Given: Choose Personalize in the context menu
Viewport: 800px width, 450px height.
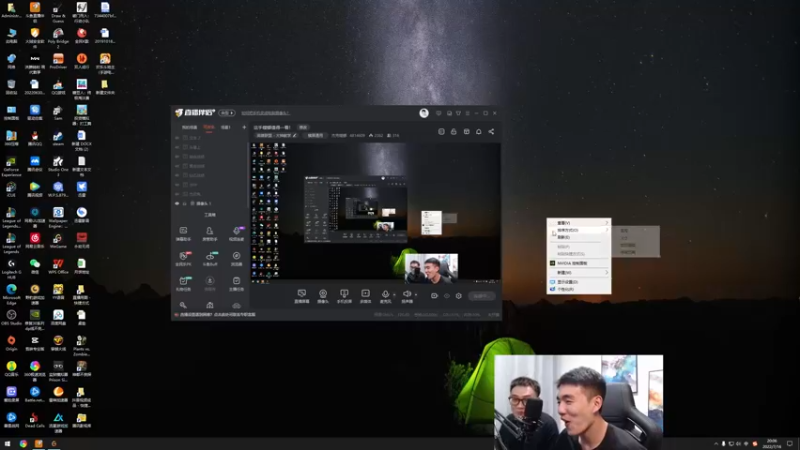Looking at the screenshot, I should coord(579,289).
